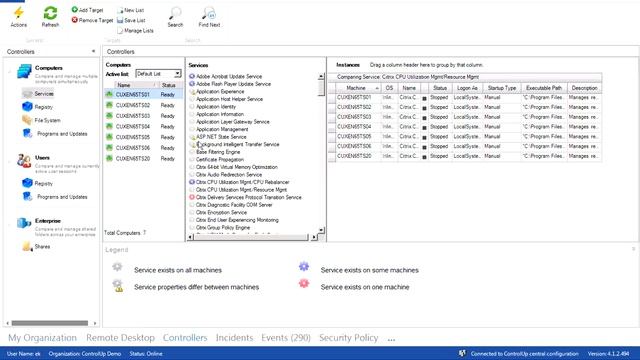
Task: Sort instances by Startup Type column
Action: point(502,88)
